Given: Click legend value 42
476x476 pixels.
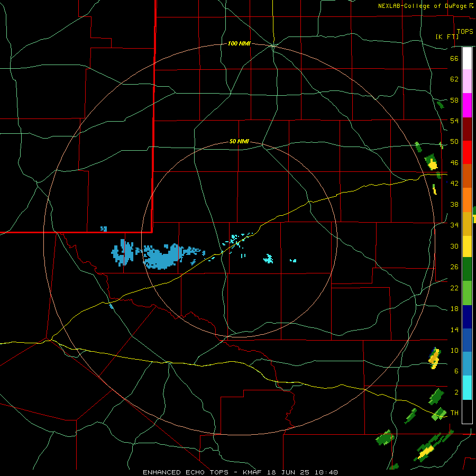Looking at the screenshot, I should 454,184.
